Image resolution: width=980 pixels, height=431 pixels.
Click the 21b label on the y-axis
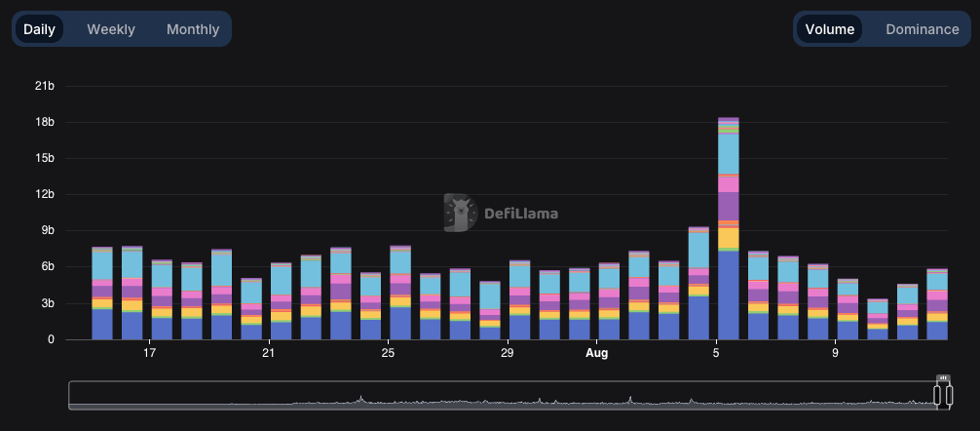44,86
